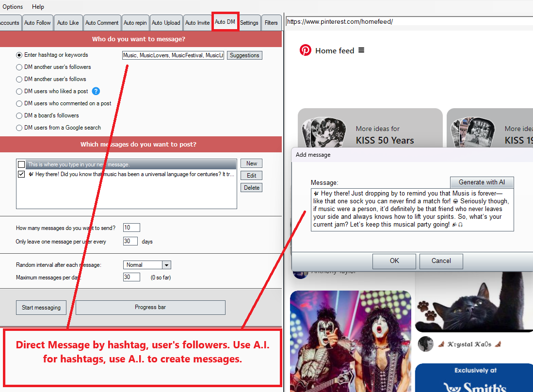
Task: Click the blue help question mark icon
Action: [96, 91]
